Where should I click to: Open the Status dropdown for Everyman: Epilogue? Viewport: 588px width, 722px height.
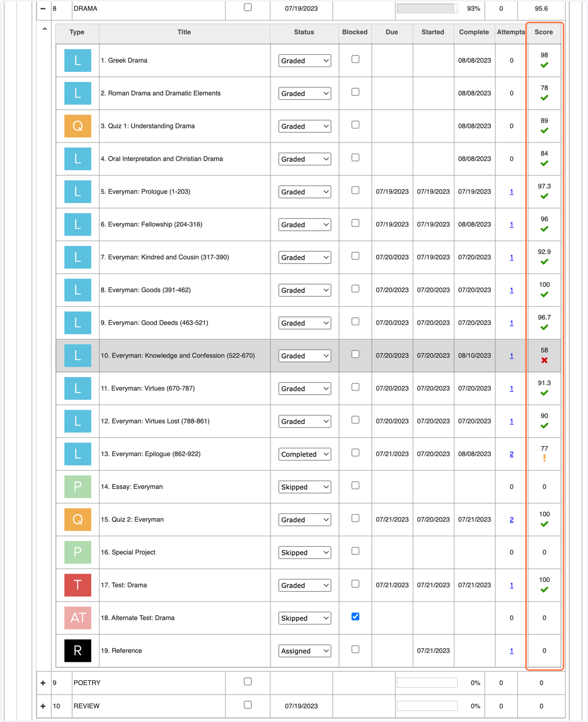pyautogui.click(x=305, y=455)
